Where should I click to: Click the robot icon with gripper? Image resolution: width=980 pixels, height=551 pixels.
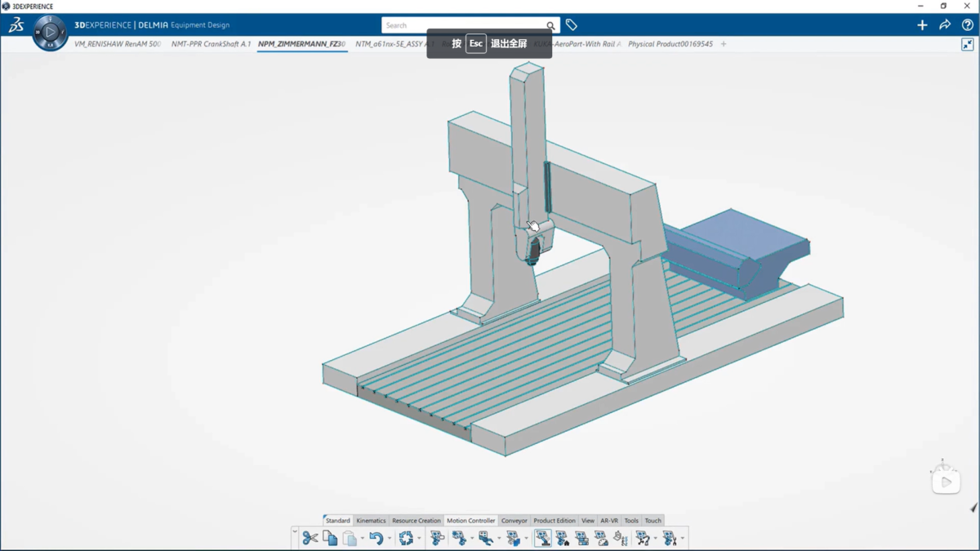click(486, 538)
